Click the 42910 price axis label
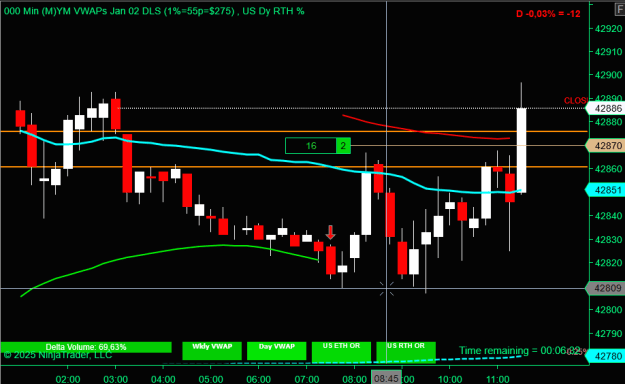Viewport: 625px width, 384px height. click(608, 52)
